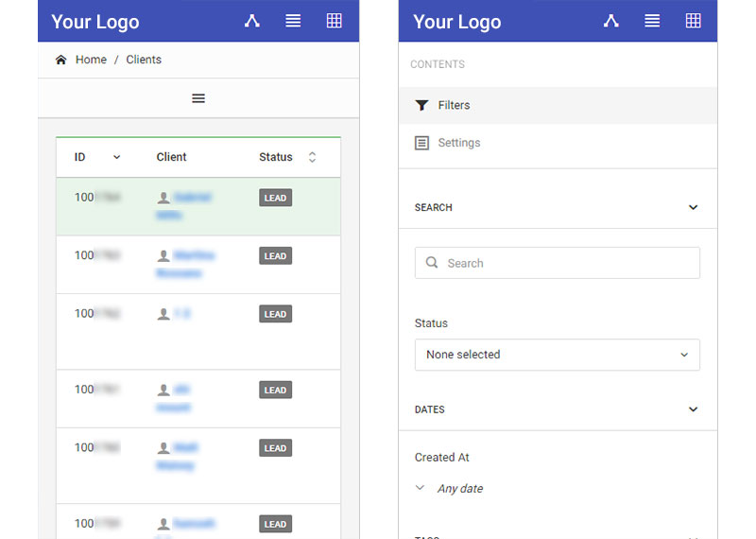Click into the Search input field
Screen dimensions: 756x539
coord(567,263)
